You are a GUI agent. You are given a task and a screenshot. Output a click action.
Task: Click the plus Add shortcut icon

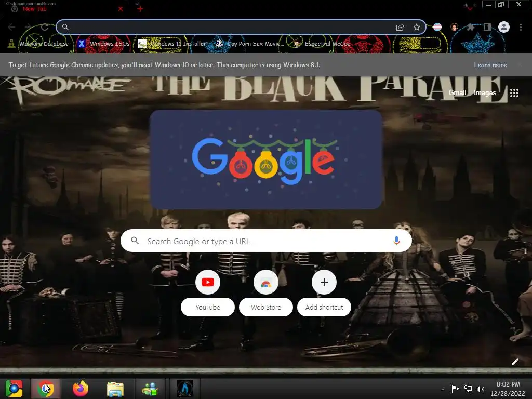pos(324,282)
